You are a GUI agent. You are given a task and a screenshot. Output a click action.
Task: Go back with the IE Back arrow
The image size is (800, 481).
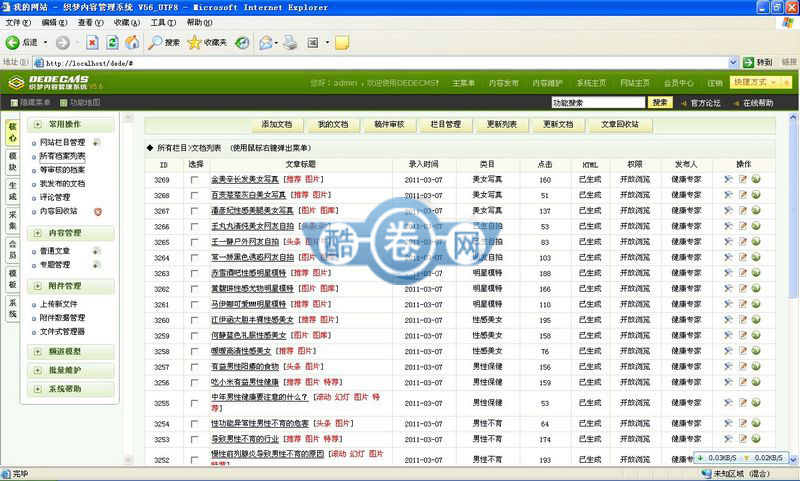[13, 43]
